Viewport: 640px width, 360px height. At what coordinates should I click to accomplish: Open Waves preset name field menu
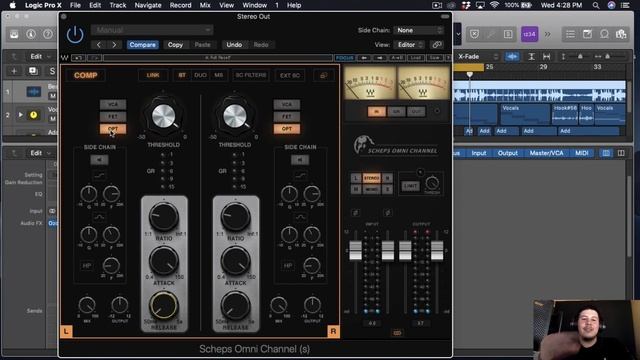(x=218, y=58)
